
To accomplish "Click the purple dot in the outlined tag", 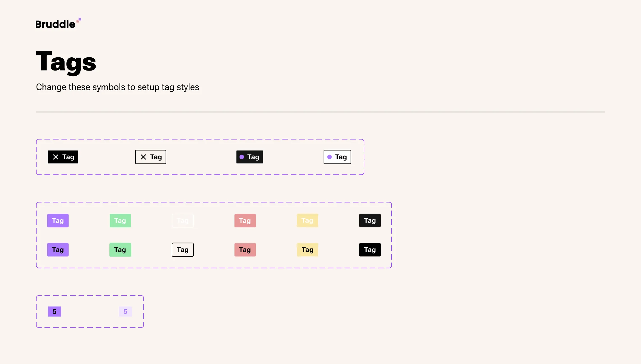I will (330, 157).
